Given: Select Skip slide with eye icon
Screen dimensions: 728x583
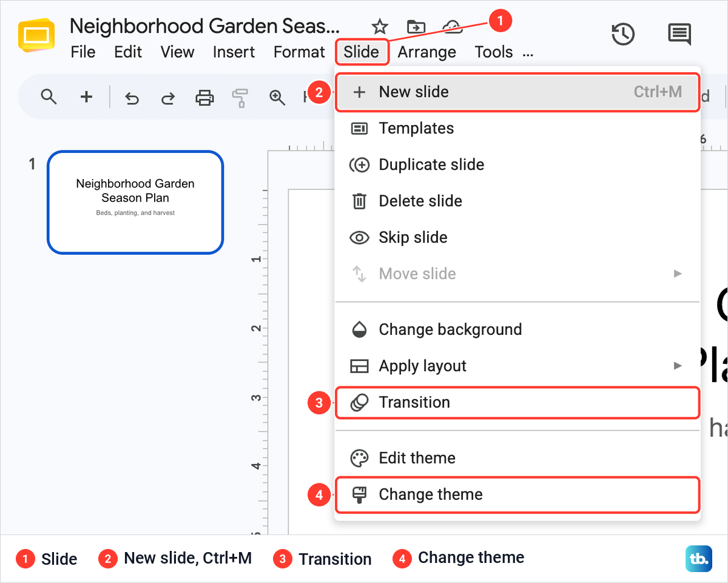Looking at the screenshot, I should pyautogui.click(x=517, y=238).
